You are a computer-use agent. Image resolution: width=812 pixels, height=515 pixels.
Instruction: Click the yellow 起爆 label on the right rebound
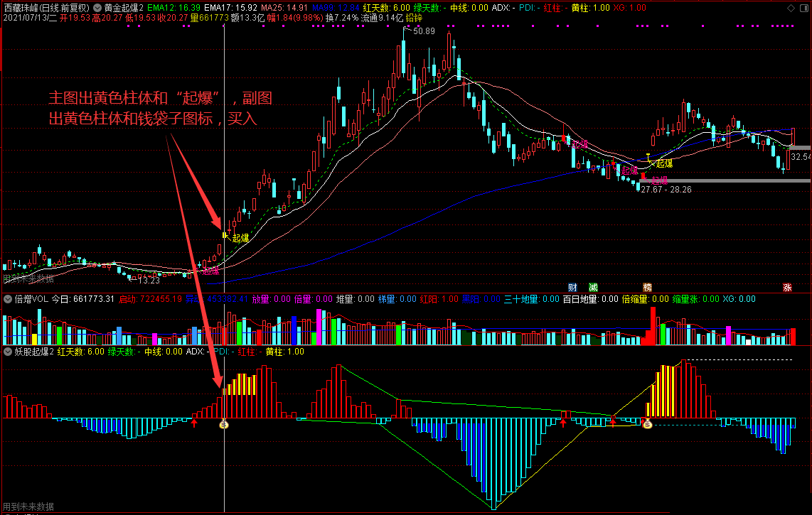point(664,163)
